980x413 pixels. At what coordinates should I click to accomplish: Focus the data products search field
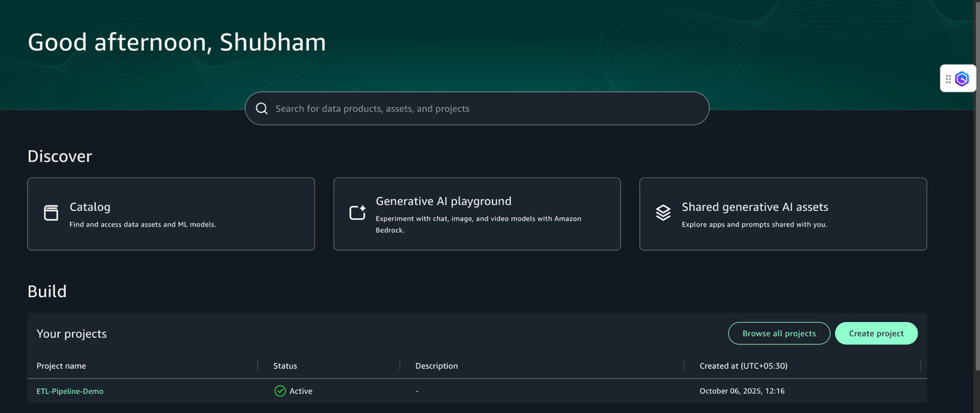click(477, 108)
